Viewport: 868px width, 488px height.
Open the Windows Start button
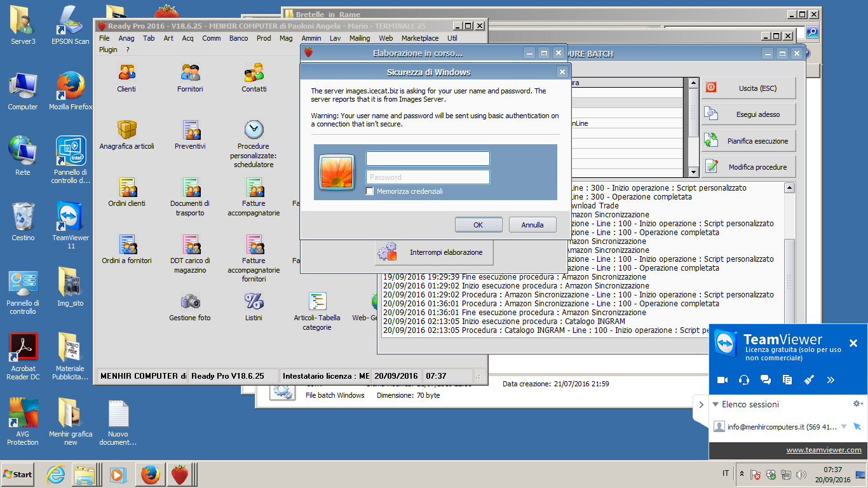coord(18,474)
